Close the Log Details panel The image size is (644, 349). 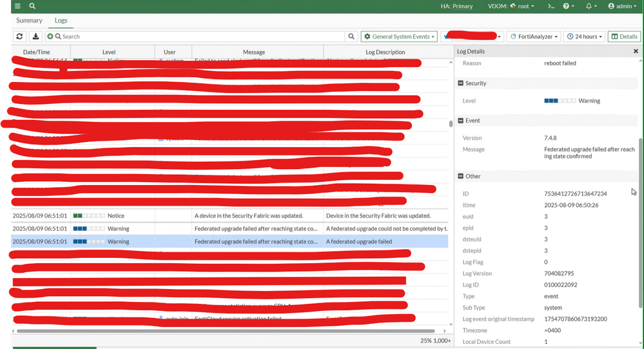tap(636, 52)
